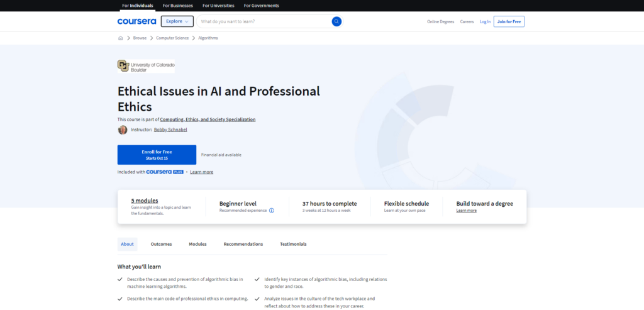Switch to For Universities tab

(x=218, y=6)
